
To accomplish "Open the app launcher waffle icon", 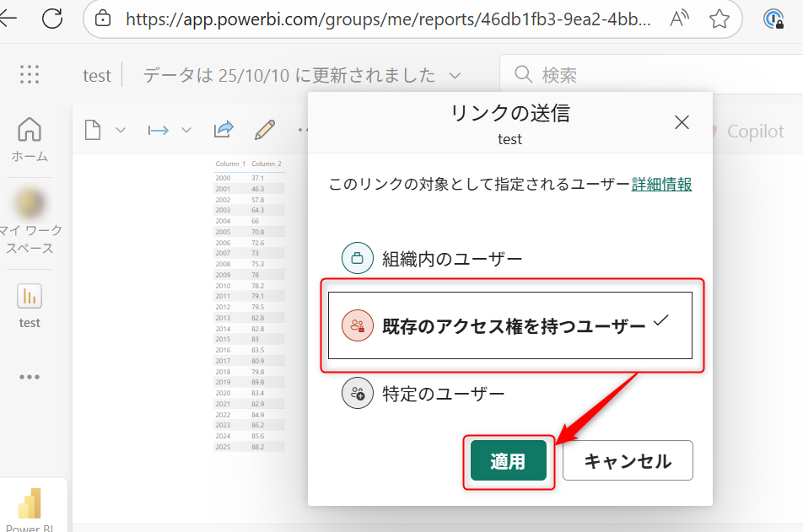I will (30, 74).
